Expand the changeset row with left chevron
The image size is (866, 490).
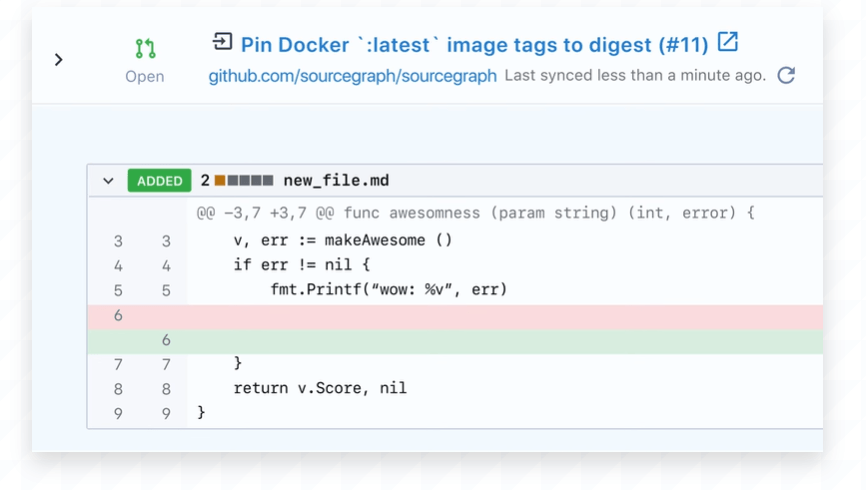click(x=59, y=60)
